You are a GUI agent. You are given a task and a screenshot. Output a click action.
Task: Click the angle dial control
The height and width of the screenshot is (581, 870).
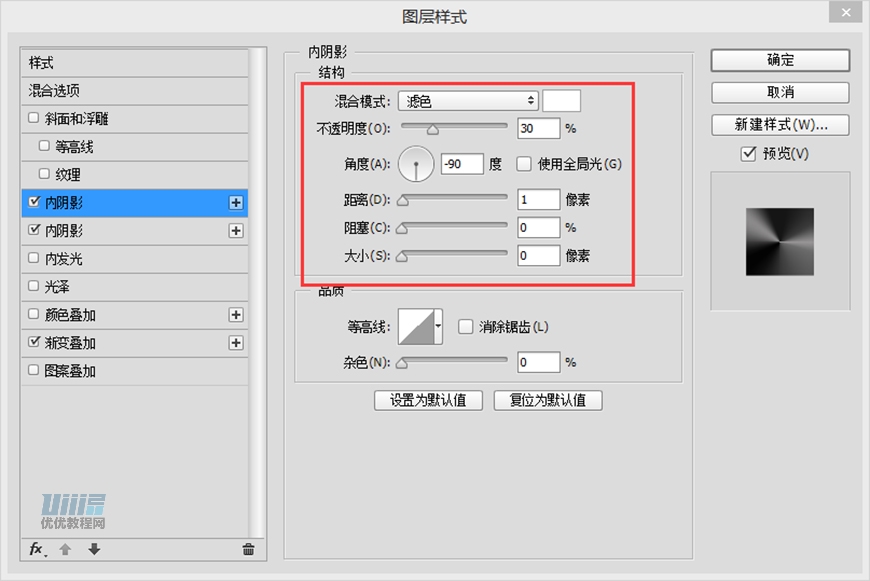point(416,164)
